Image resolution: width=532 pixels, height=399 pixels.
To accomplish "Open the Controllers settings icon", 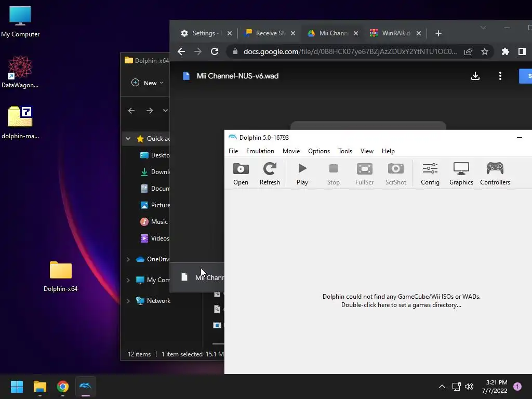I will [495, 174].
